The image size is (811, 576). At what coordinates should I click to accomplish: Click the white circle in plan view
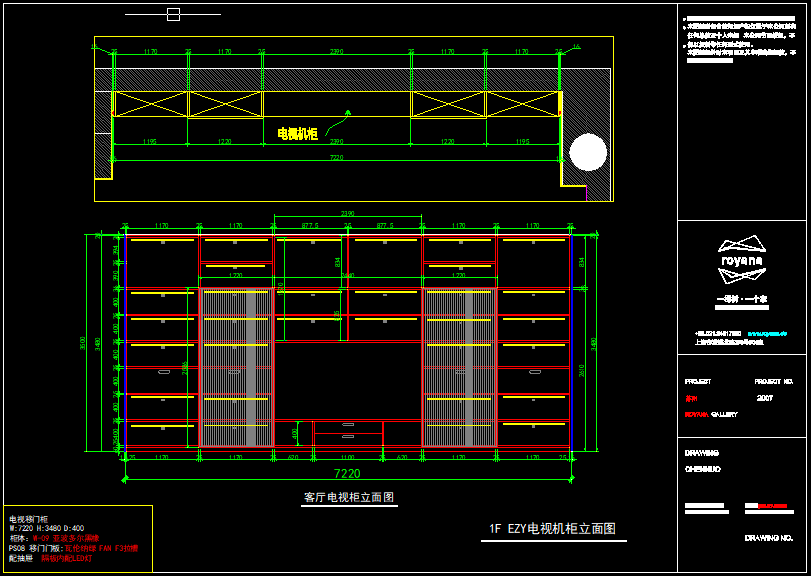point(588,152)
